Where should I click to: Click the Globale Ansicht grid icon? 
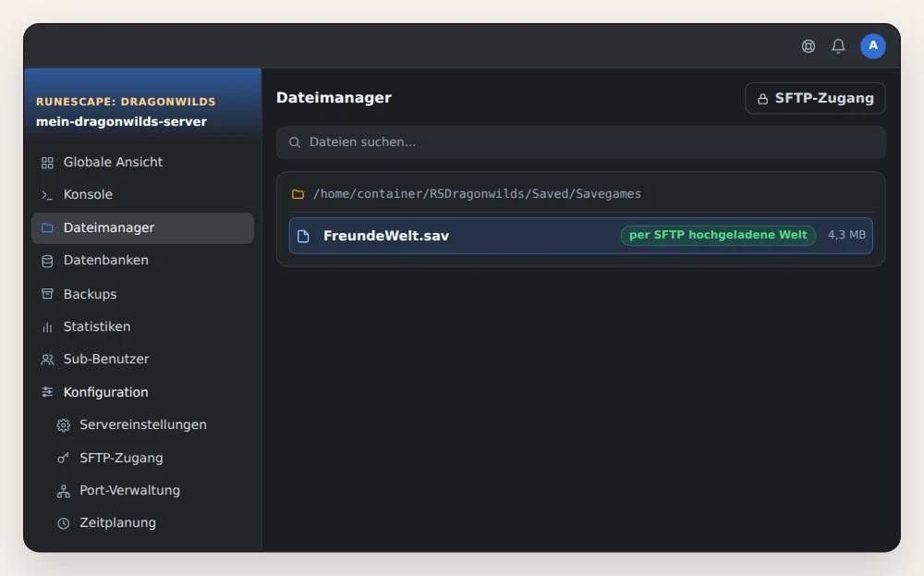(47, 163)
